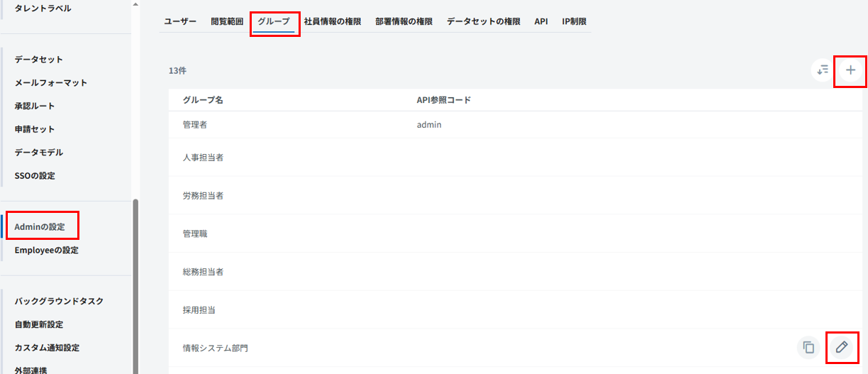This screenshot has height=374, width=868.
Task: Open Employeeの設定 in sidebar
Action: pyautogui.click(x=46, y=250)
